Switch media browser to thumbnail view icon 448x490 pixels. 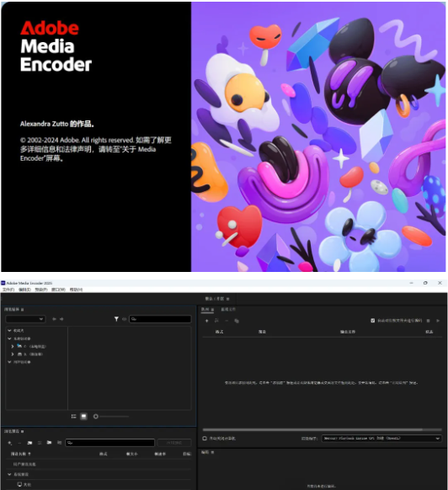pos(83,416)
